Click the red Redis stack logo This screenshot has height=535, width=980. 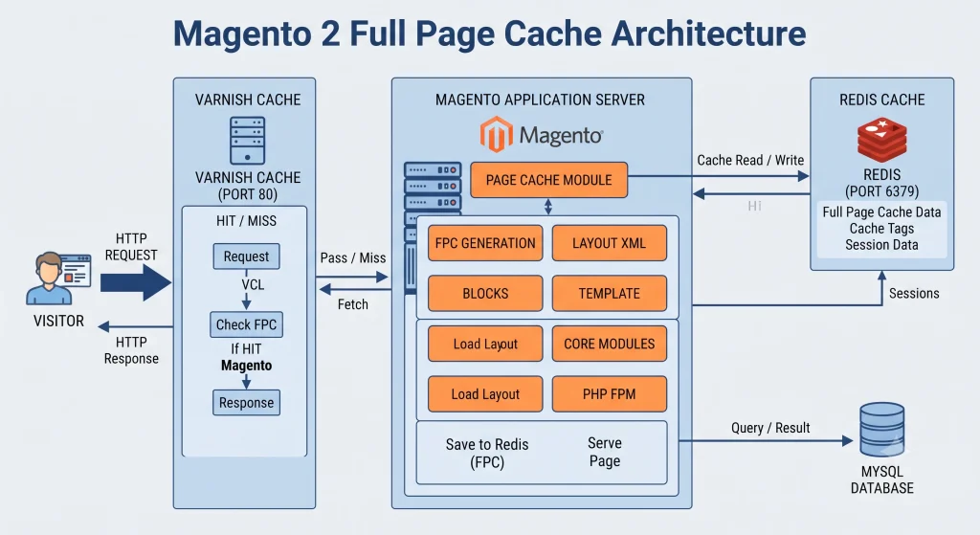click(x=881, y=141)
